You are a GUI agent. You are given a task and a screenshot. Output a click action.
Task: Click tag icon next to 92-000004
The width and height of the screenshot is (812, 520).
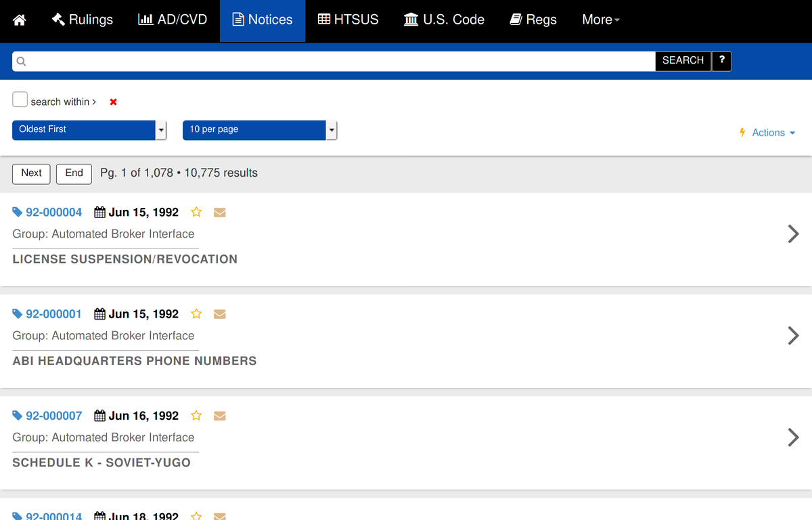tap(18, 213)
